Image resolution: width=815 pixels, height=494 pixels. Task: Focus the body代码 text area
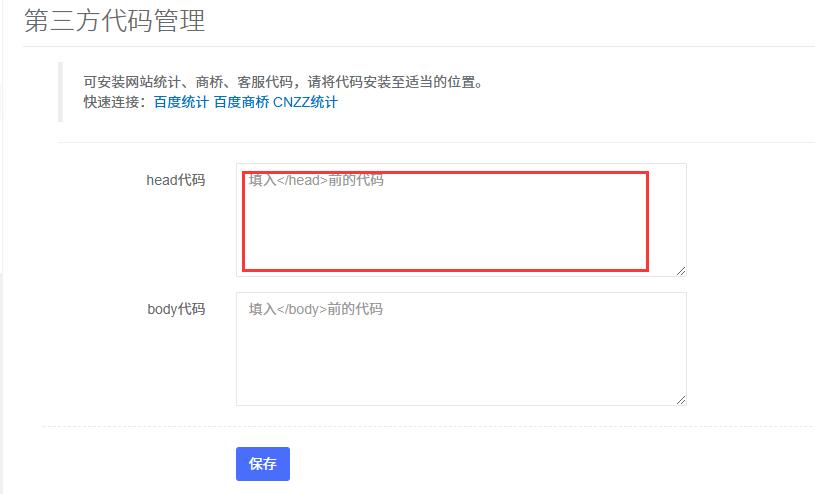[x=461, y=349]
